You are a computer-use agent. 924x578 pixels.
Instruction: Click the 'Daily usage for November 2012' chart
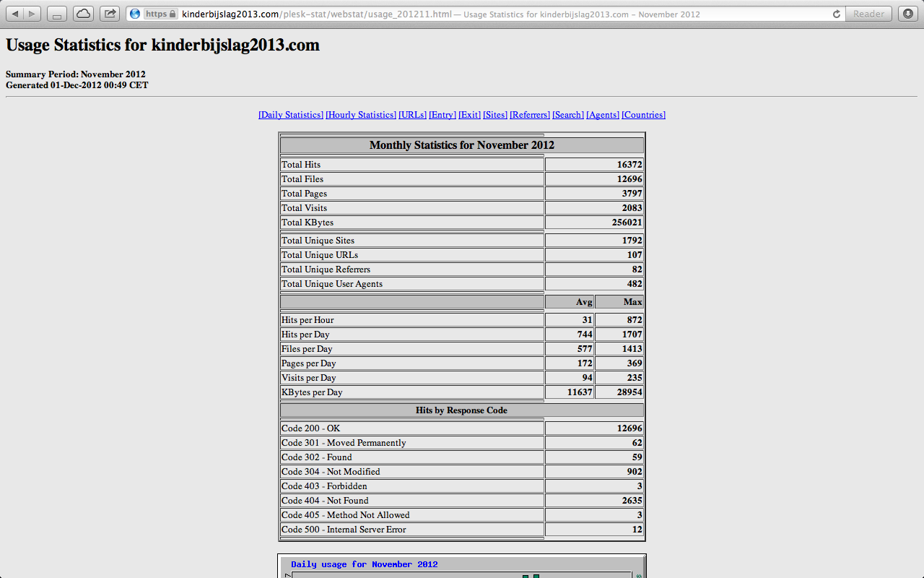[462, 566]
